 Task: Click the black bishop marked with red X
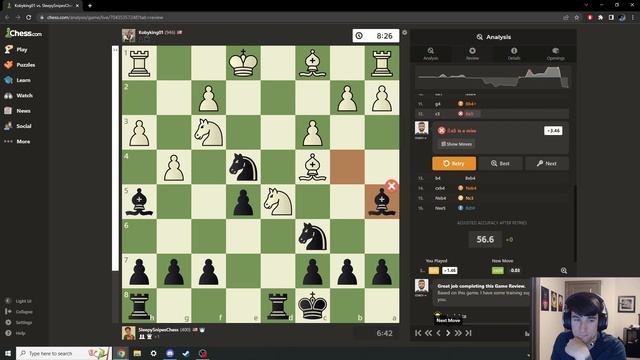point(382,202)
